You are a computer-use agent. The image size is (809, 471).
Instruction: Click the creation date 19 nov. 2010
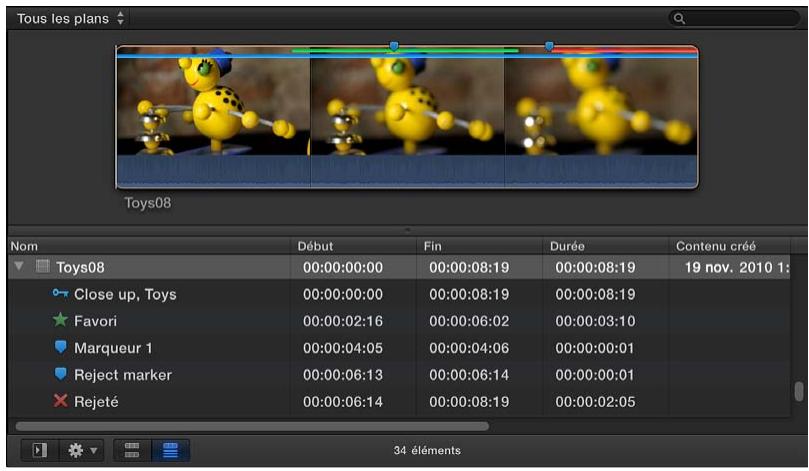(x=737, y=267)
